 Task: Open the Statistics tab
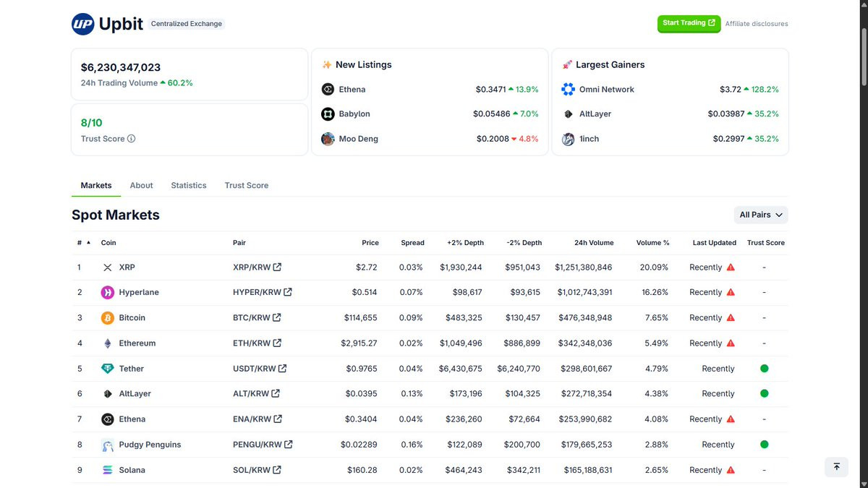click(189, 186)
